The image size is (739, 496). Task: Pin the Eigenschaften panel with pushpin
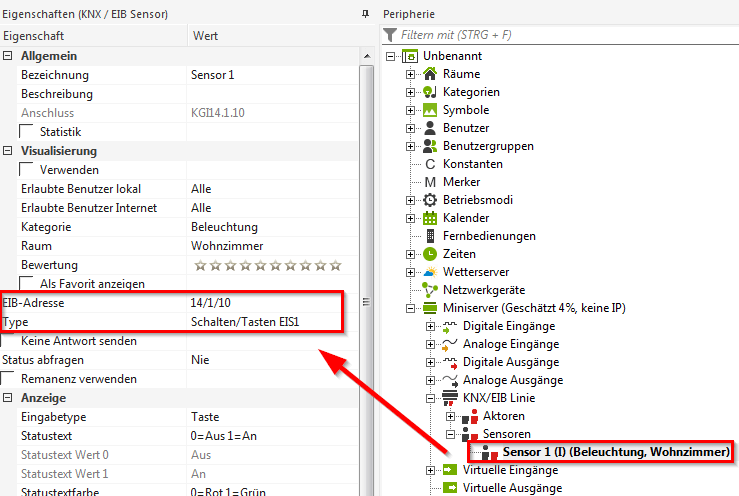tap(364, 15)
